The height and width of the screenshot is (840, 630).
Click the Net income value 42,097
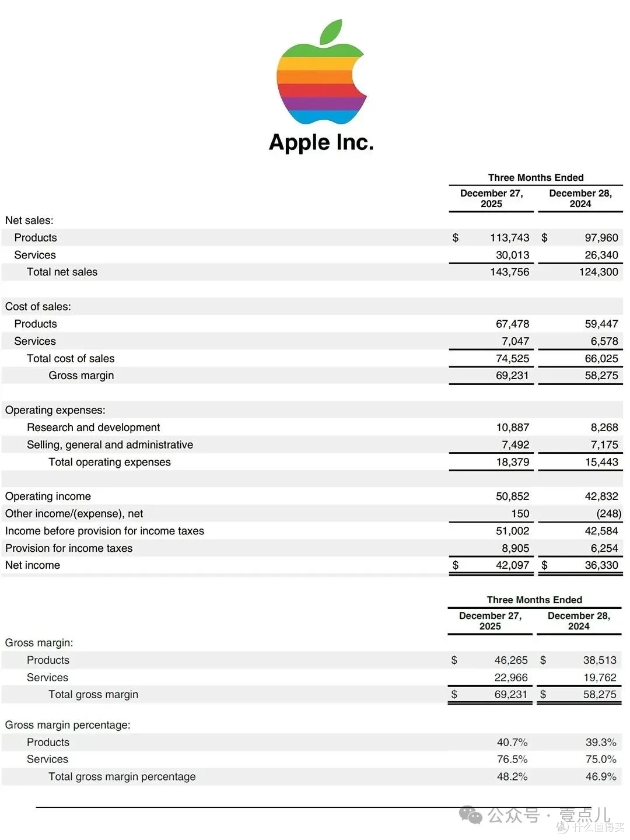[512, 565]
